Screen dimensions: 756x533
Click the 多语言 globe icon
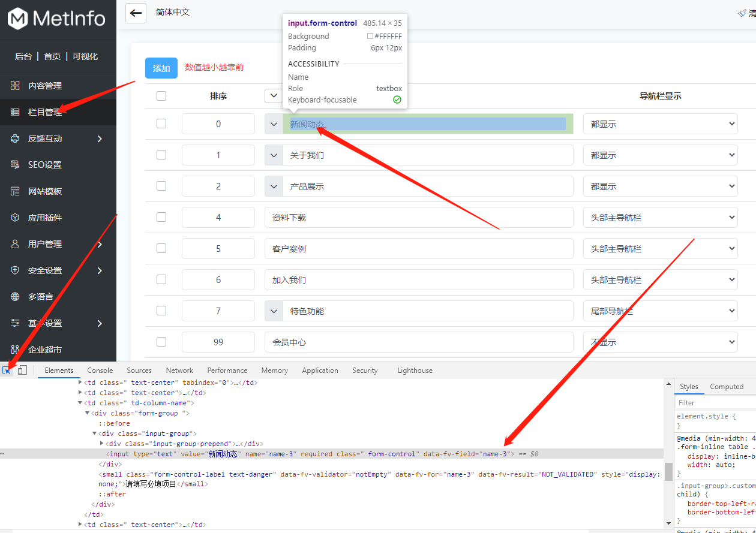coord(15,297)
